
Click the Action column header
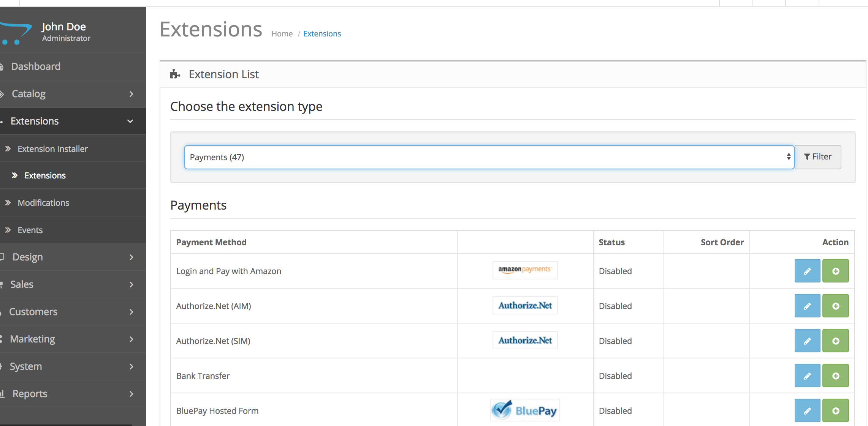tap(835, 242)
